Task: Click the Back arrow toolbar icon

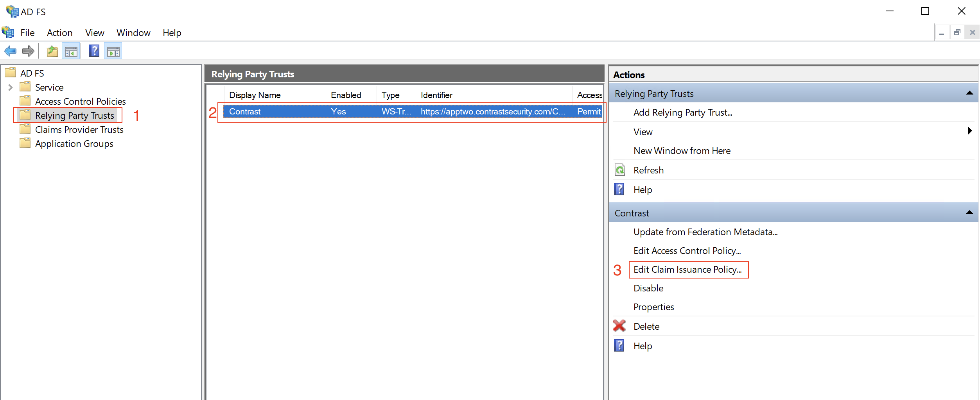Action: pyautogui.click(x=10, y=51)
